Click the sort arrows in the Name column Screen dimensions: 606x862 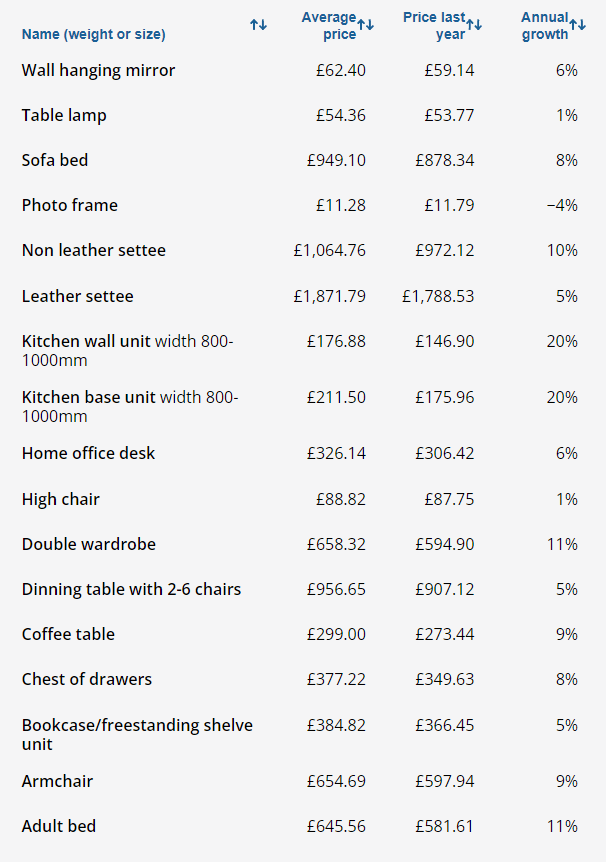point(259,24)
